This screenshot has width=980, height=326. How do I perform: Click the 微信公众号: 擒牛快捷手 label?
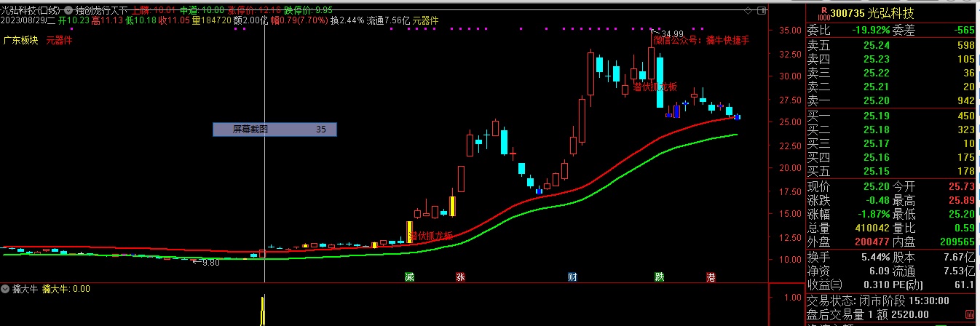tap(701, 41)
